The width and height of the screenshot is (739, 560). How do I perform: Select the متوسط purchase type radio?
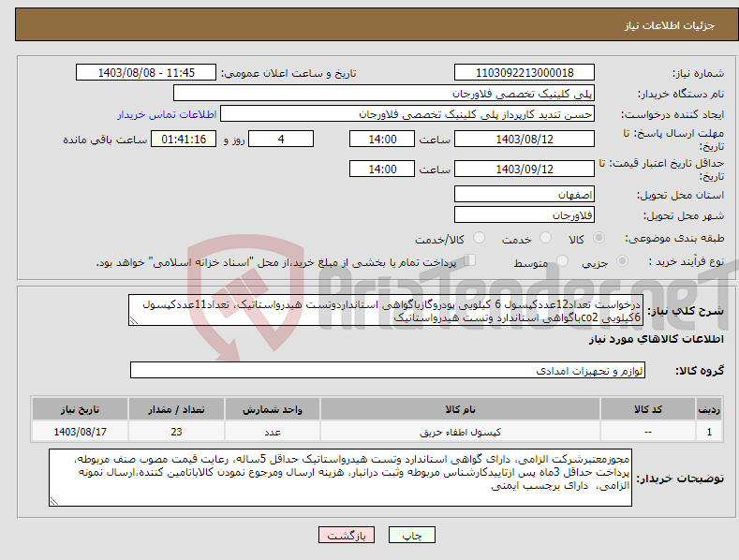[x=562, y=260]
